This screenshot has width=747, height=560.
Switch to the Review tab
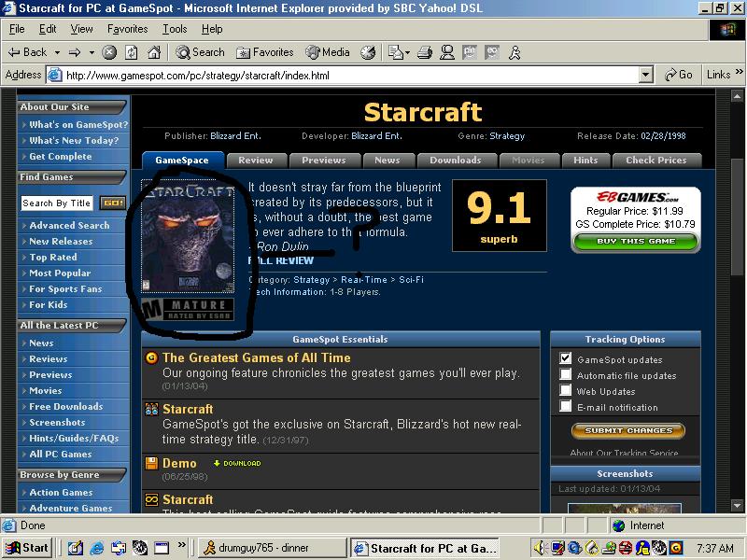click(256, 161)
